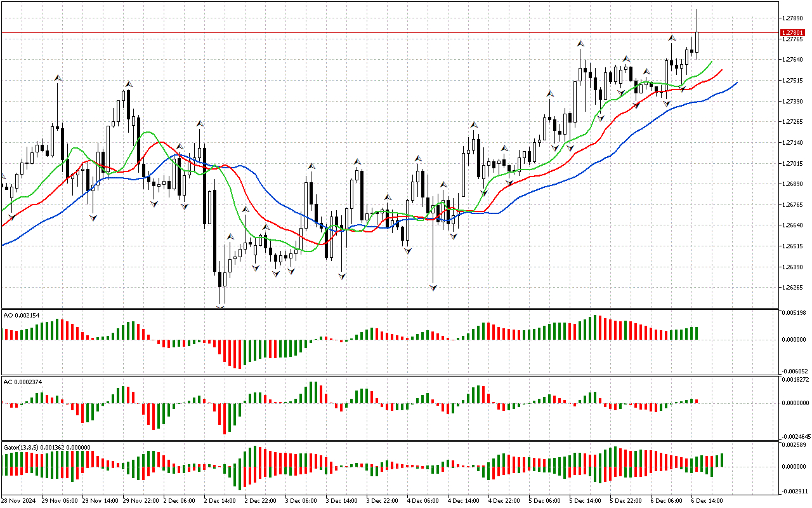Viewport: 812px width, 508px height.
Task: Select the 1.27765 price axis value
Action: [x=793, y=39]
